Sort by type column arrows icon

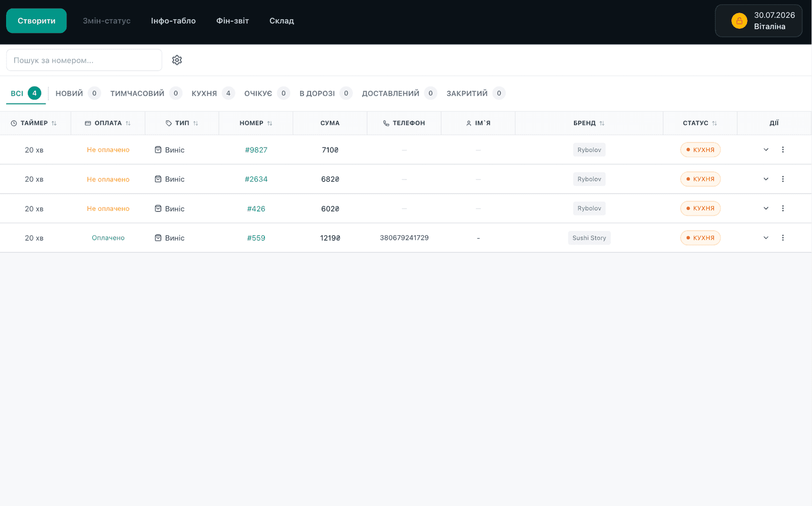[196, 123]
